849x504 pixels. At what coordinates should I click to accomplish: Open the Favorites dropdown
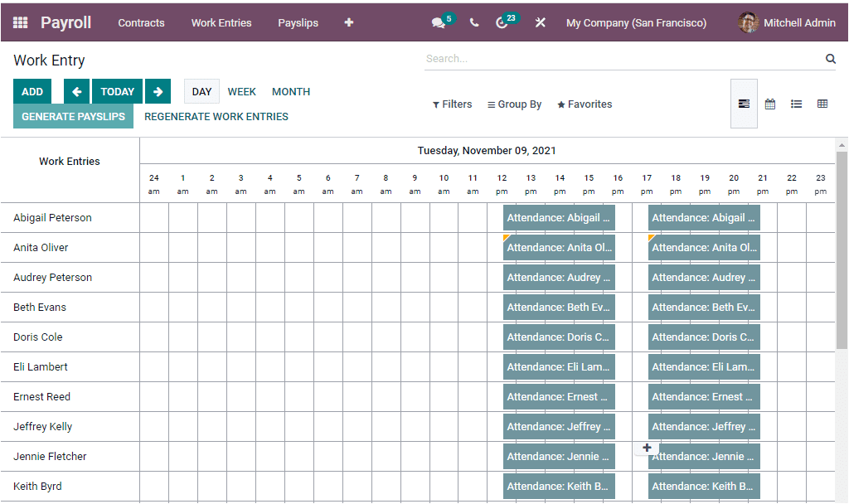click(585, 104)
